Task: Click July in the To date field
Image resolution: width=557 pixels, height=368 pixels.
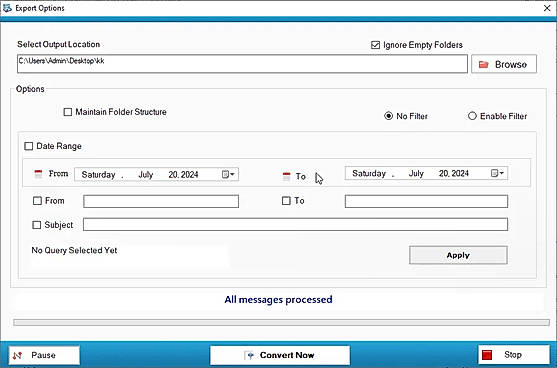Action: (416, 173)
